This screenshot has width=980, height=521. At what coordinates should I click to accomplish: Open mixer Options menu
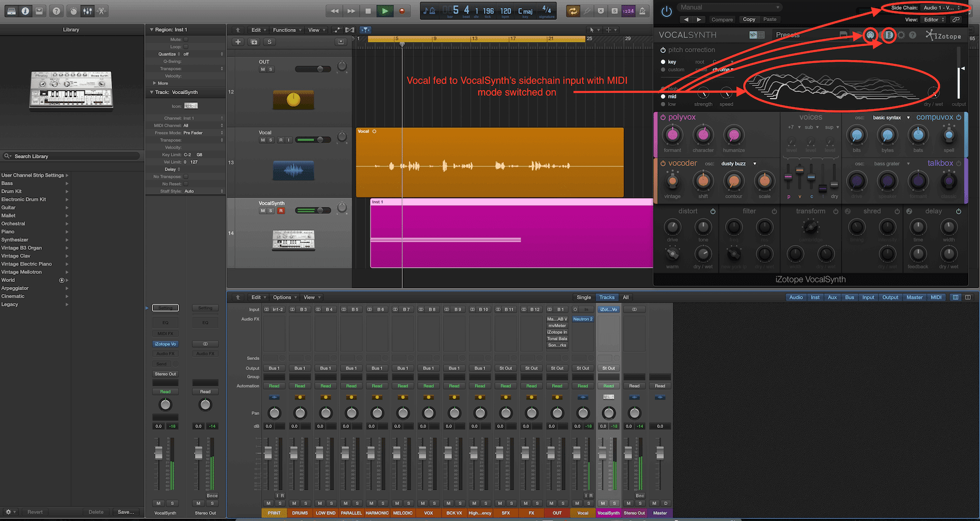pyautogui.click(x=285, y=297)
